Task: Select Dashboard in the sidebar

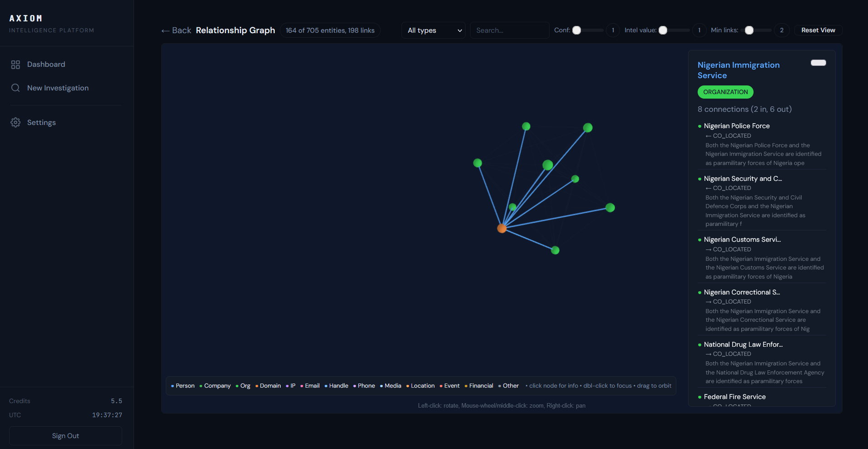Action: [x=46, y=64]
